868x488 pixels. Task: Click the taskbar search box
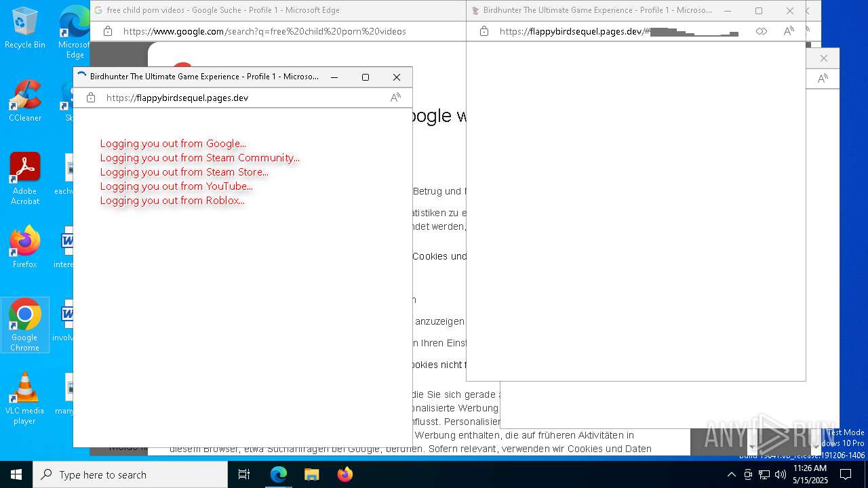coord(130,474)
